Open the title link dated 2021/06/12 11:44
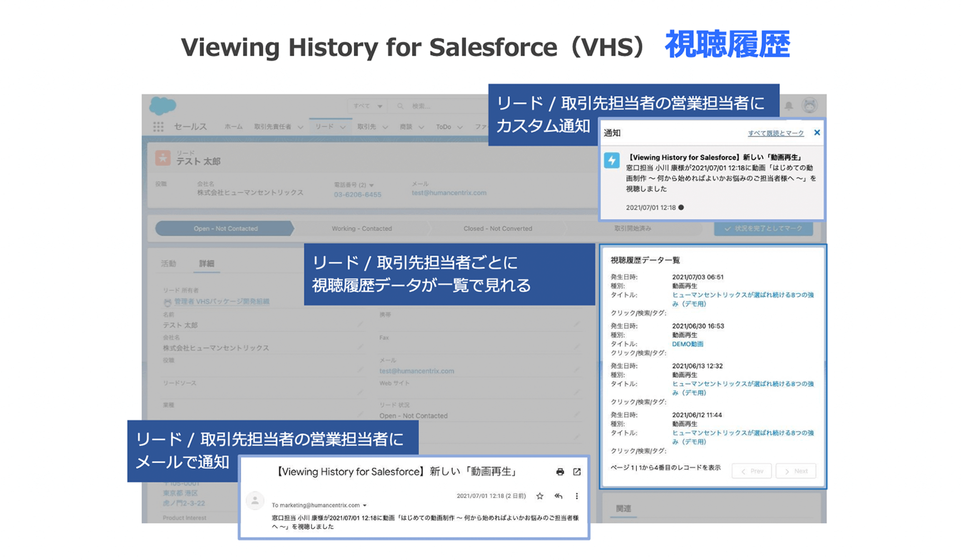Screen dimensions: 963x560 click(x=743, y=437)
